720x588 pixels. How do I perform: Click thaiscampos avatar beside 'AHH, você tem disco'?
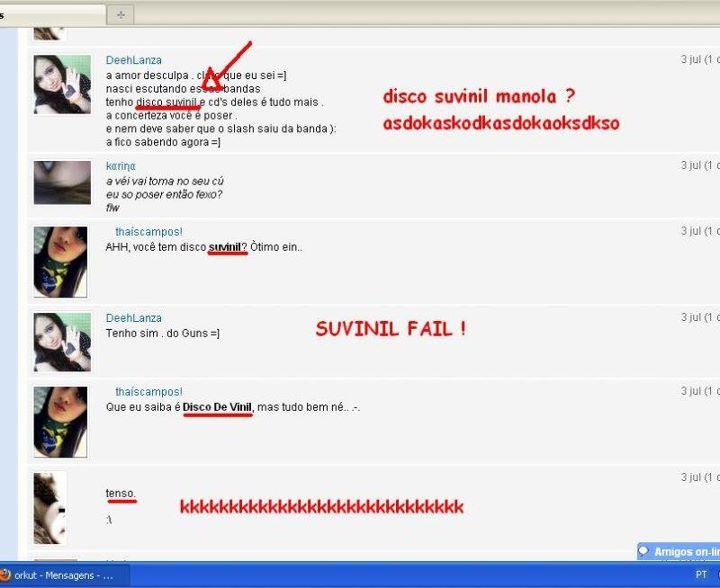(60, 262)
